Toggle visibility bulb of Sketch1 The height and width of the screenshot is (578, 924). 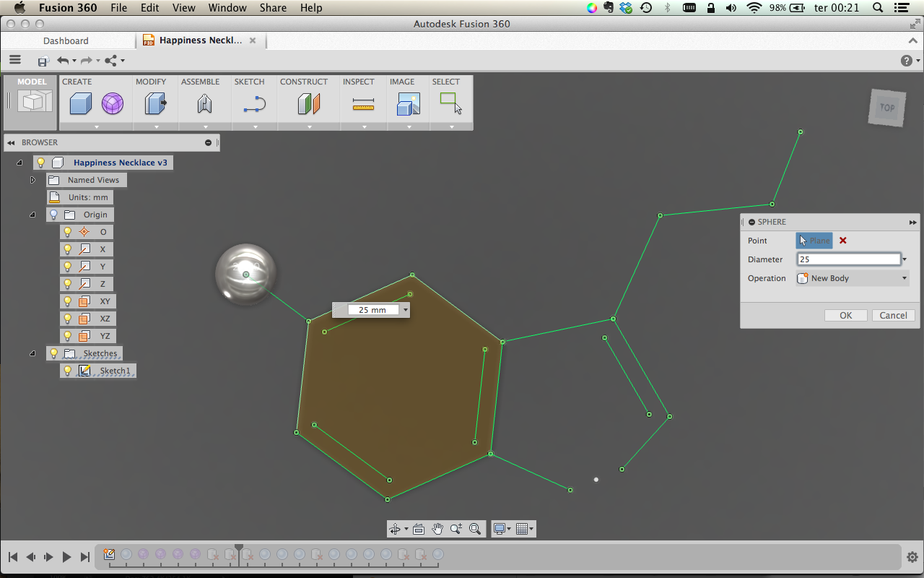[x=68, y=371]
